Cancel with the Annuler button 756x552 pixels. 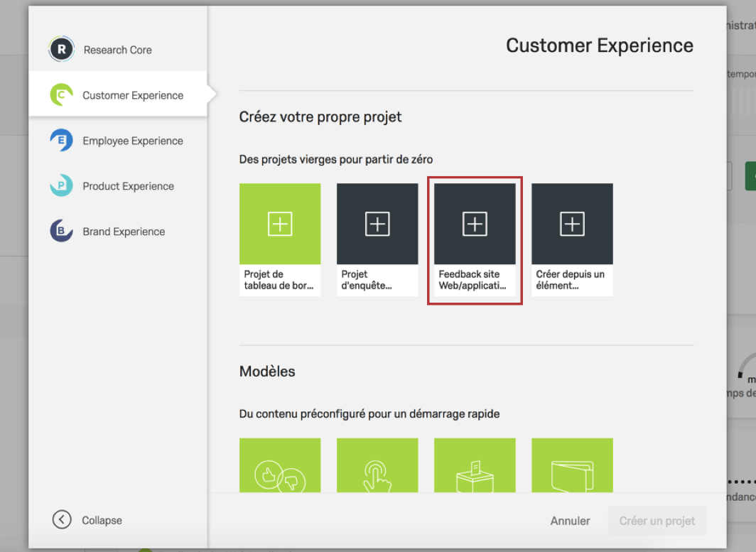pyautogui.click(x=570, y=521)
